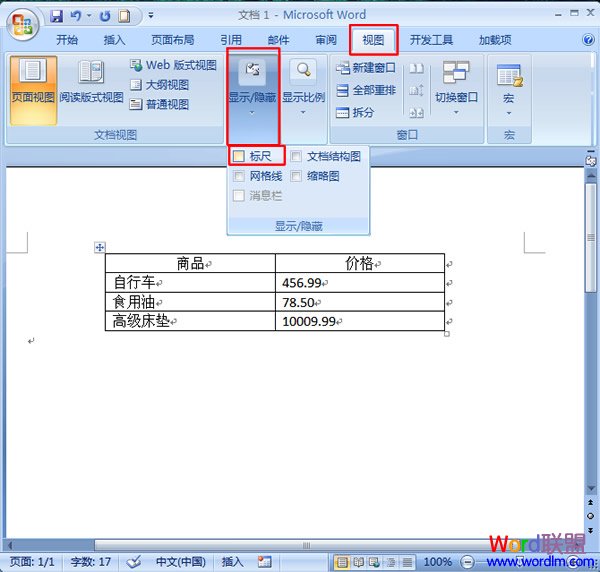Open 引用 References tab
The image size is (600, 572).
[x=231, y=40]
